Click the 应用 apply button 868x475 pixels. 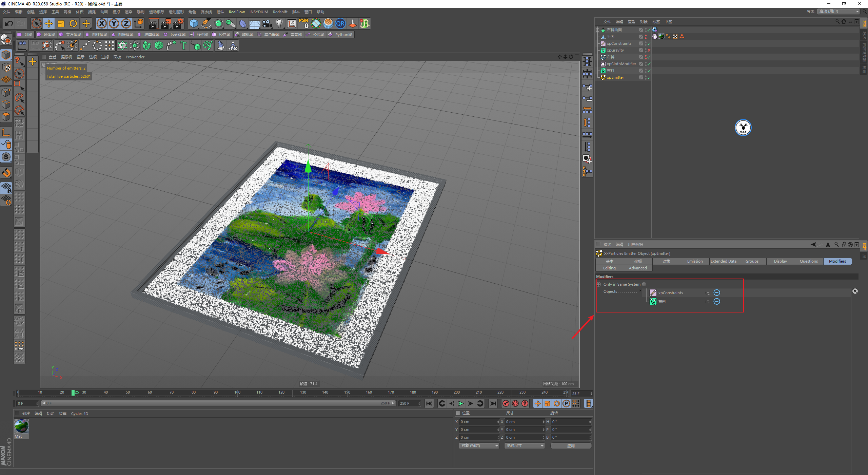[571, 446]
